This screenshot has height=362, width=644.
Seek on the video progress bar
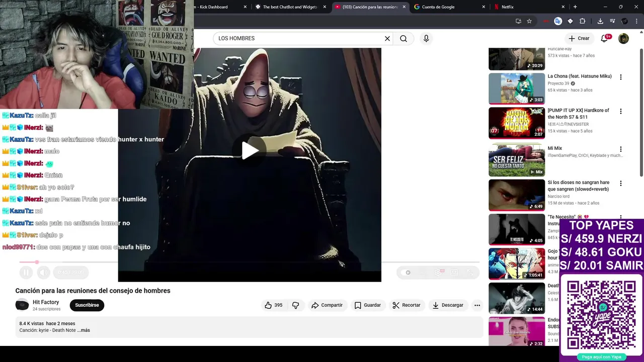249,262
